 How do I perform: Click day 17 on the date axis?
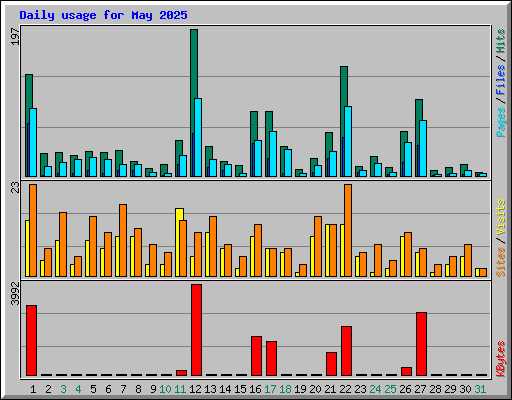tap(270, 389)
